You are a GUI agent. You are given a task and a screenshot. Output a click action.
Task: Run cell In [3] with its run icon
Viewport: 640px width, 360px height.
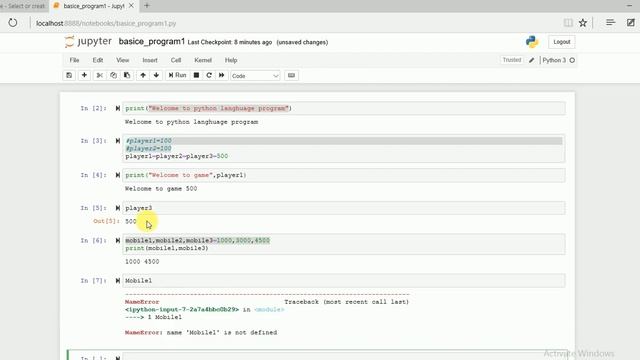point(118,141)
